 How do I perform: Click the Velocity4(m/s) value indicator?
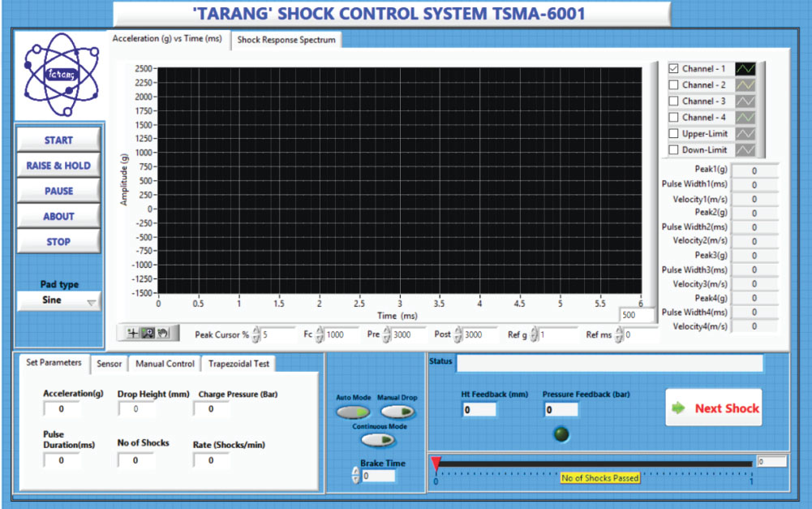[754, 326]
